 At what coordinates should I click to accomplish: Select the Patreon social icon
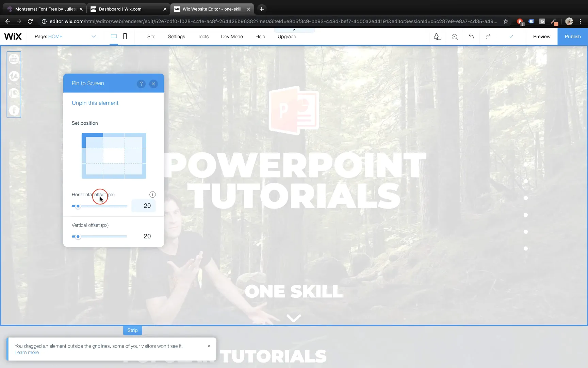[14, 93]
